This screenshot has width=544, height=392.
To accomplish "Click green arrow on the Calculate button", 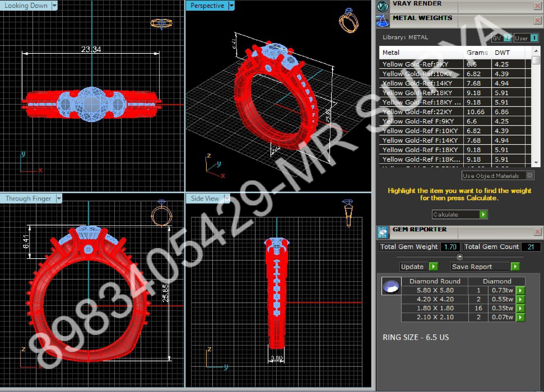I will [483, 214].
